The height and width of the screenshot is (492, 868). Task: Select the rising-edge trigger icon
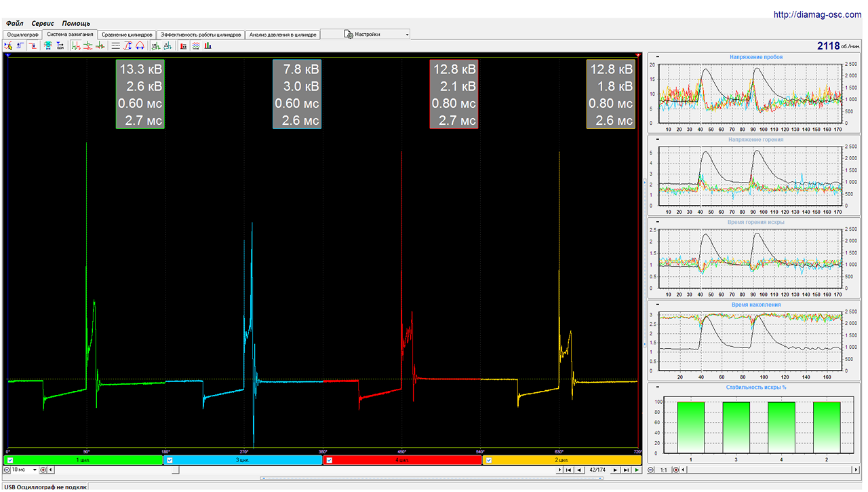tap(20, 46)
